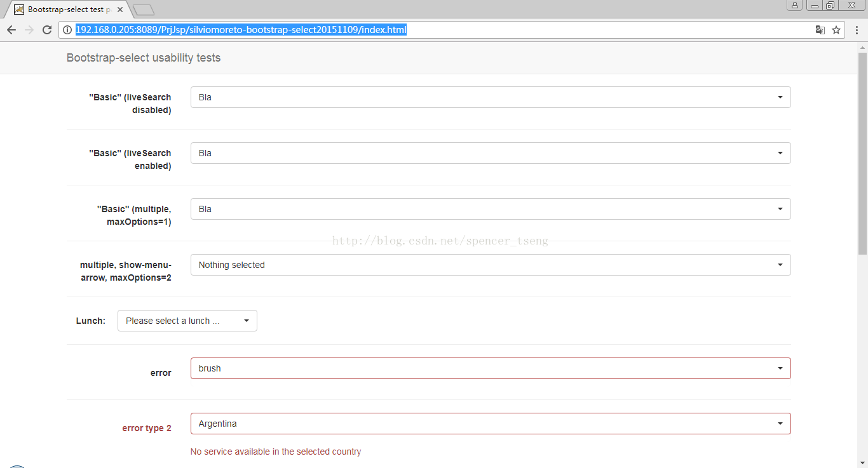Click the "Basic" (liveSearch disabled) label
The image size is (868, 468).
(x=130, y=104)
